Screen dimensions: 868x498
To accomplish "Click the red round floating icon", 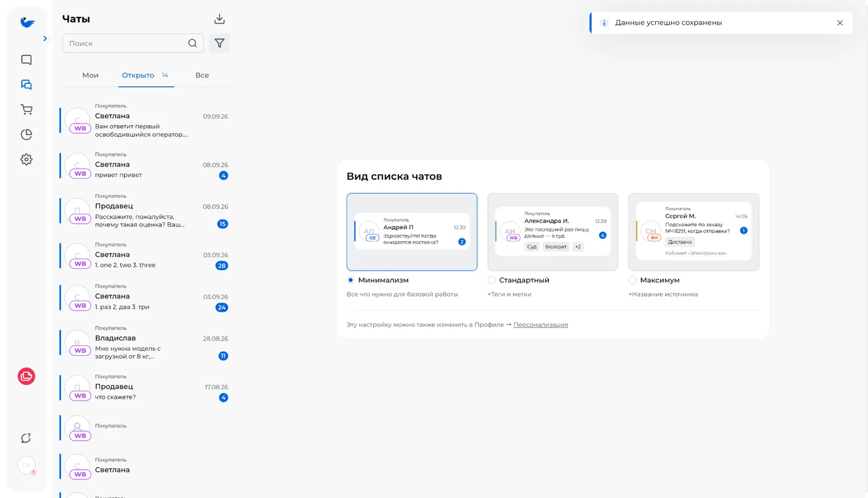I will (27, 376).
